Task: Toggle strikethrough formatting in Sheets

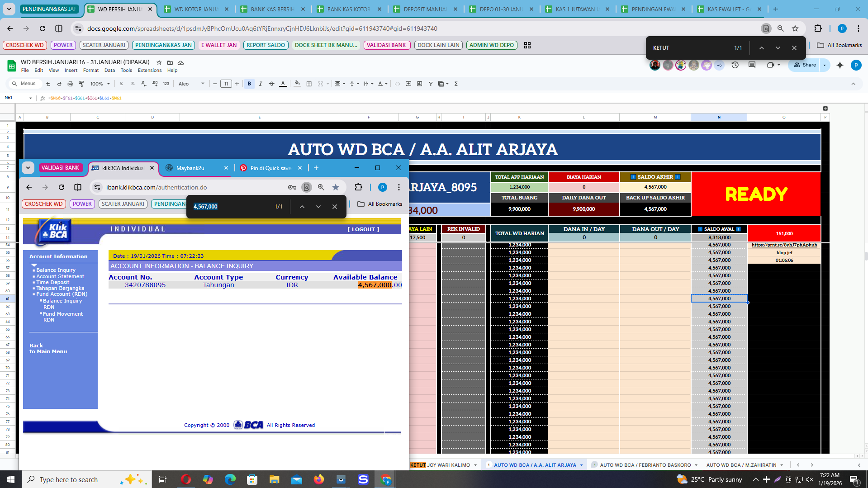Action: 271,84
